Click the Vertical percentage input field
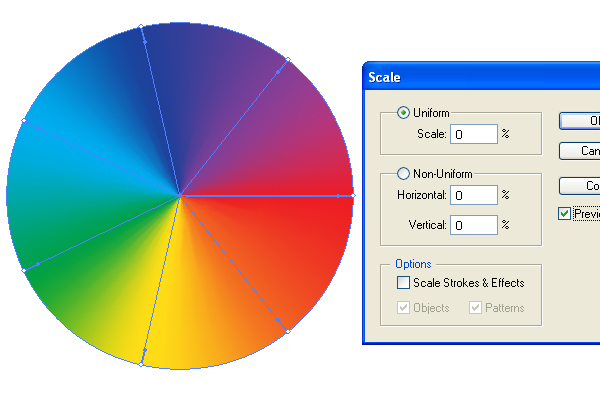600x400 pixels. pos(473,226)
